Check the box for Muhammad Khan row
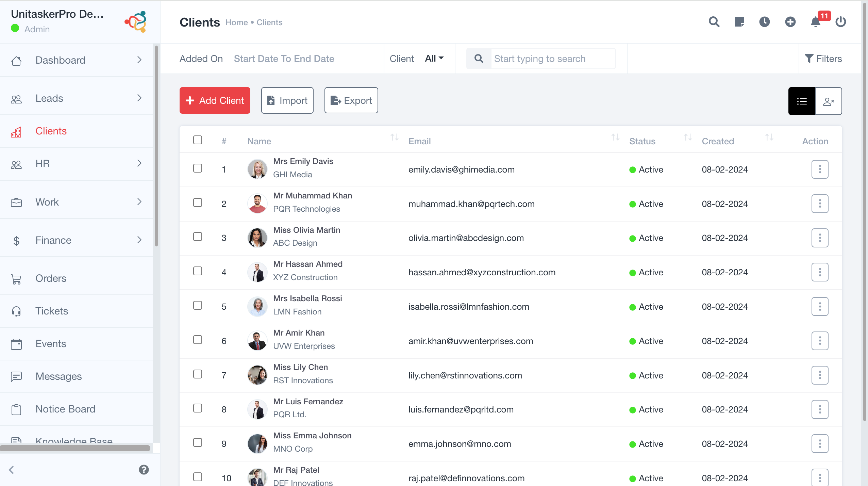 pyautogui.click(x=198, y=202)
